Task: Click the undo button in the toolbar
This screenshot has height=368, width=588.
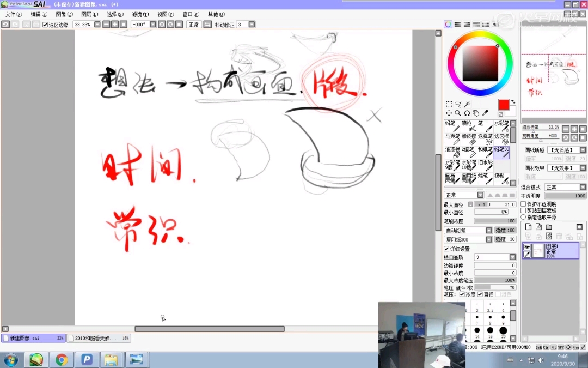Action: pos(5,25)
